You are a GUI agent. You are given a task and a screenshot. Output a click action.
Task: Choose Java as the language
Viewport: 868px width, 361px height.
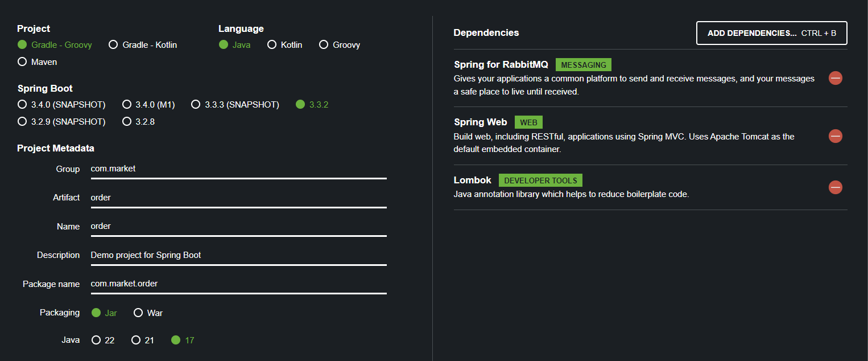pyautogui.click(x=234, y=44)
